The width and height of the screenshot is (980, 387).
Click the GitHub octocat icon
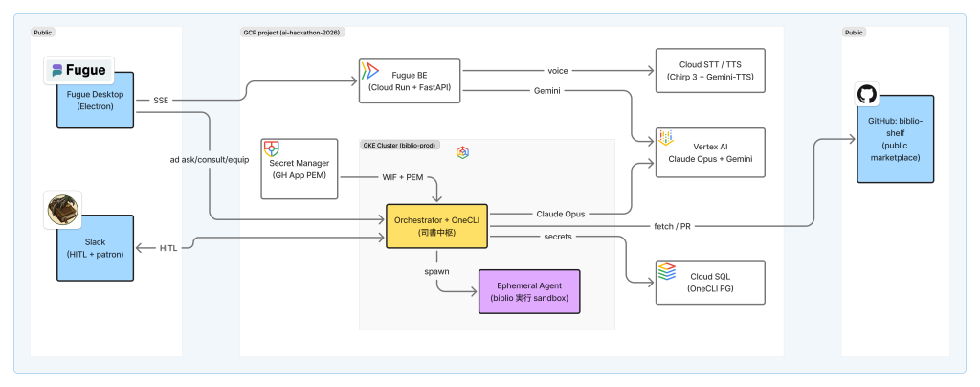[867, 95]
